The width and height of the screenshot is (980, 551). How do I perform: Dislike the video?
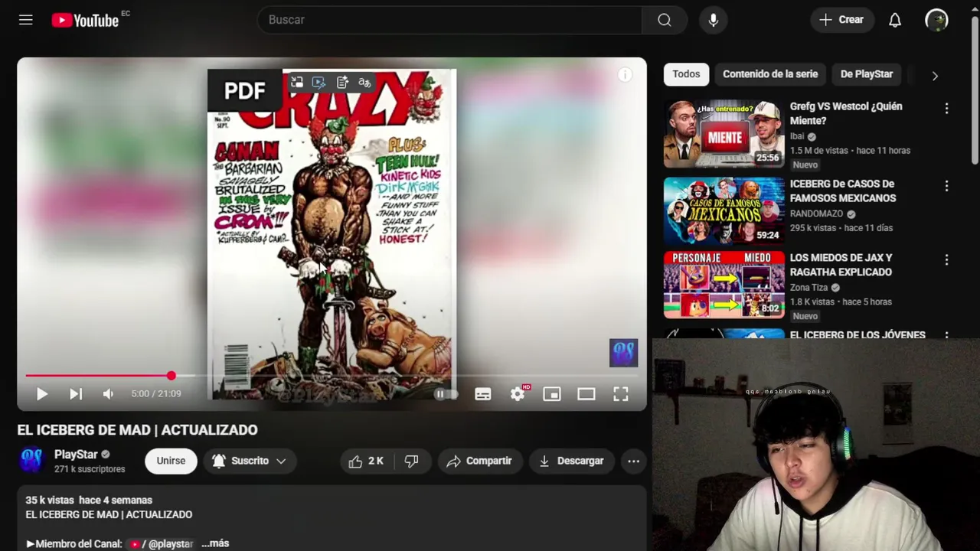(x=412, y=461)
